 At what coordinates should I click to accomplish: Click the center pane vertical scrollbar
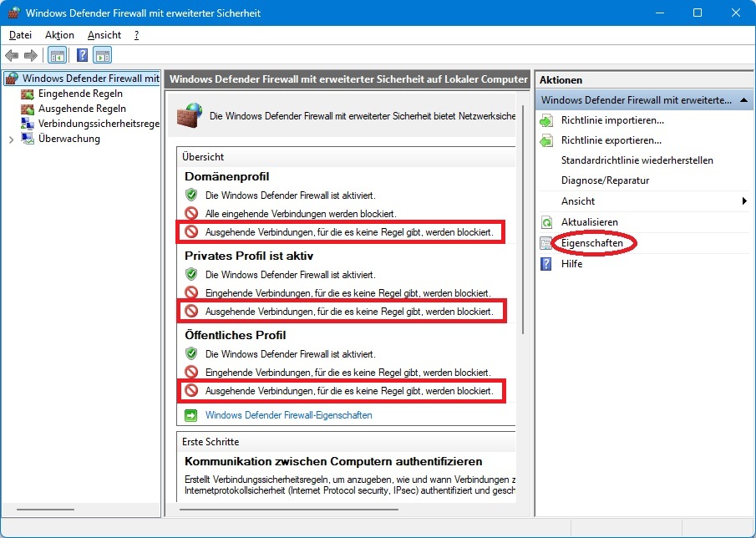(x=523, y=221)
